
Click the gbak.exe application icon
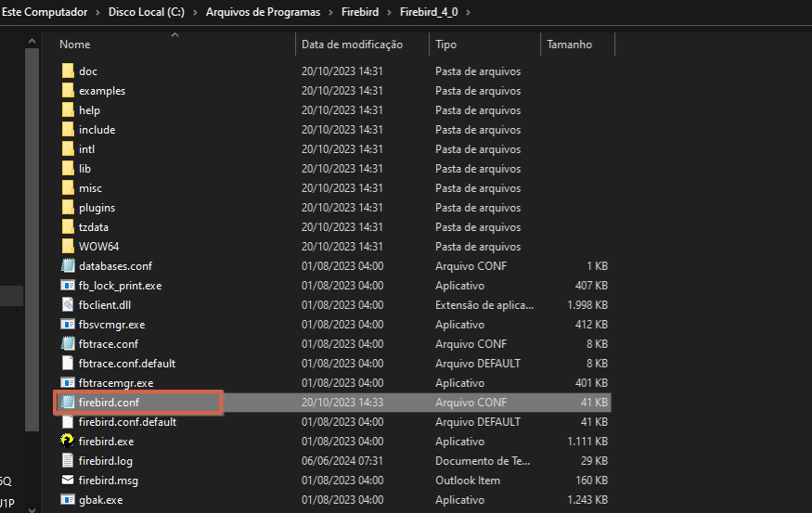pyautogui.click(x=68, y=499)
